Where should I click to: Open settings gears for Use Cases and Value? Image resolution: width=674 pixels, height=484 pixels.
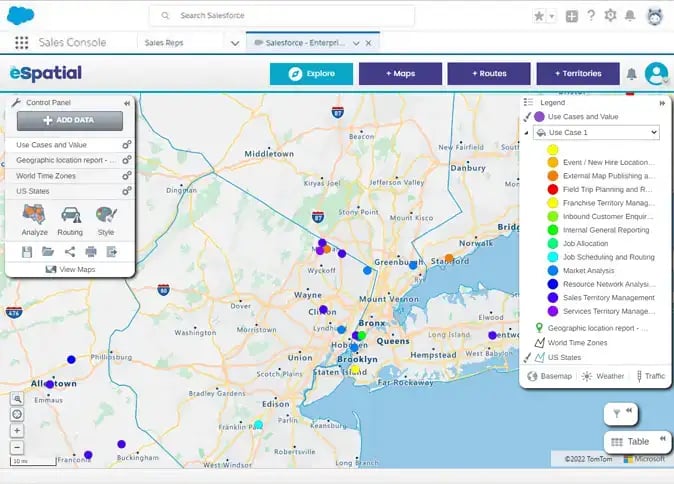pyautogui.click(x=126, y=145)
